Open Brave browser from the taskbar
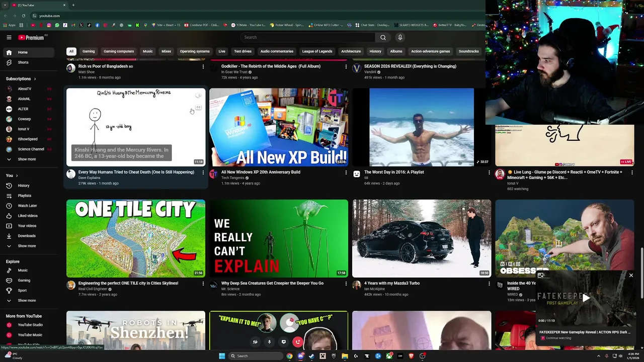 tap(411, 356)
